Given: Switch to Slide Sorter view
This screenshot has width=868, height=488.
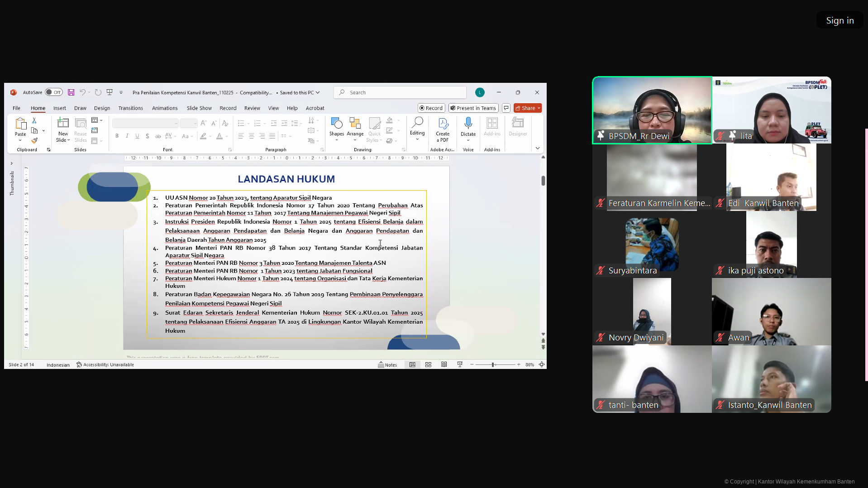Looking at the screenshot, I should click(428, 365).
